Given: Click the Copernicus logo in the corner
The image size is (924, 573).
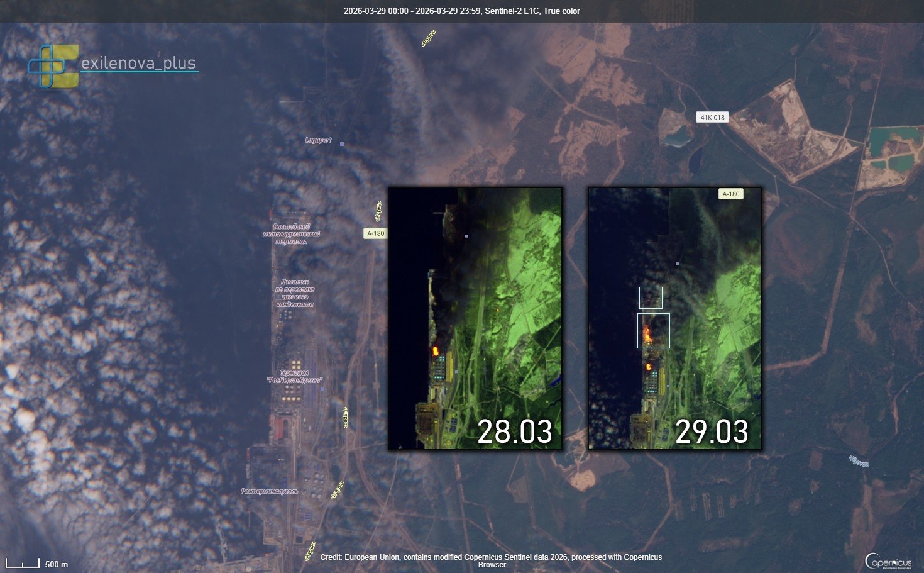Looking at the screenshot, I should click(888, 561).
